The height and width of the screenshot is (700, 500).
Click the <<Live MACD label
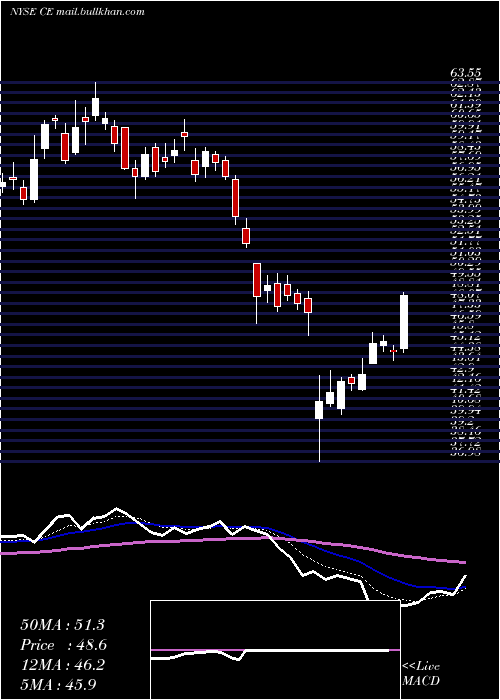coord(421,674)
